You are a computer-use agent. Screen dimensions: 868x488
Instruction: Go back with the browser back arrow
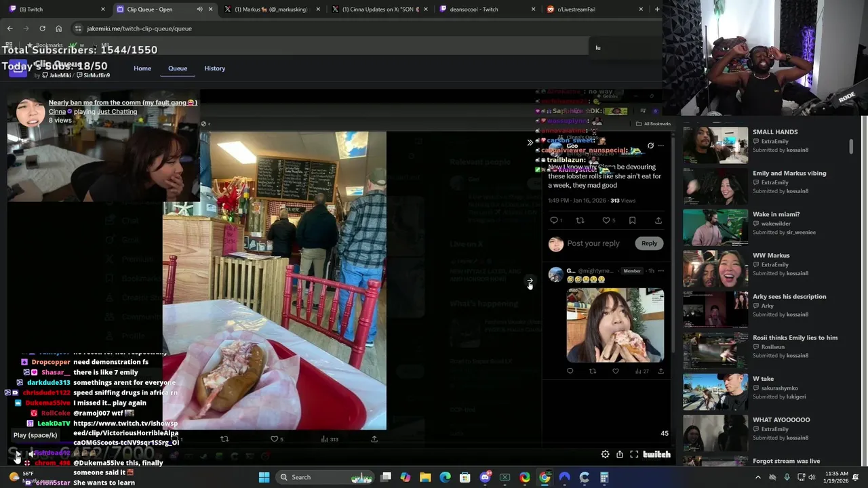9,28
